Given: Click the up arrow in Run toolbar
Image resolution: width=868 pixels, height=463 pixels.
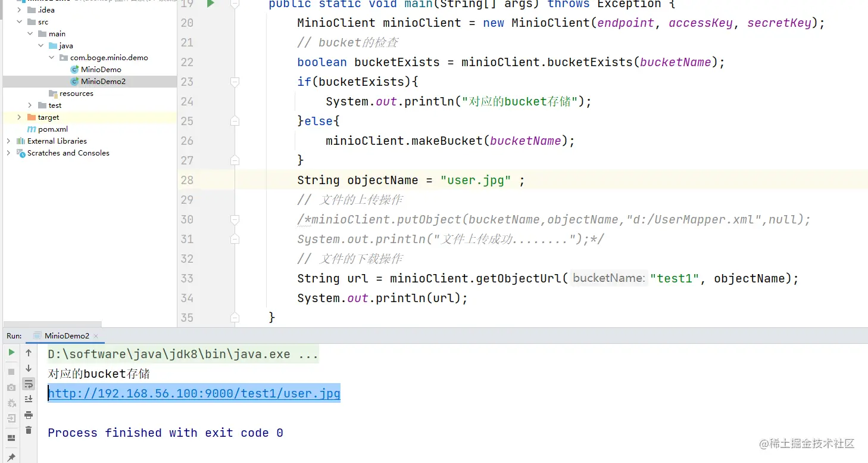Looking at the screenshot, I should pos(29,353).
